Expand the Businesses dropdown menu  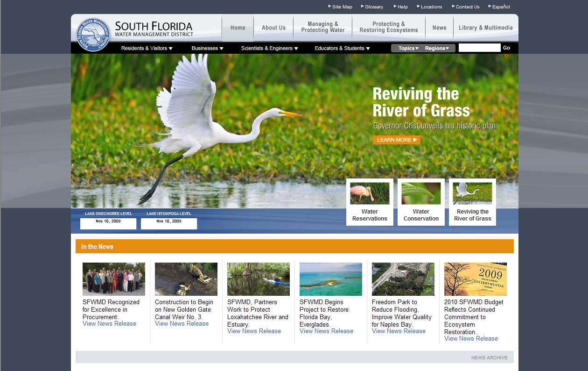[x=207, y=48]
